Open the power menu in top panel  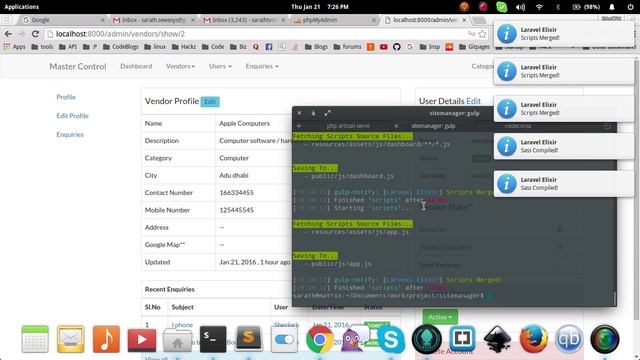click(x=630, y=7)
